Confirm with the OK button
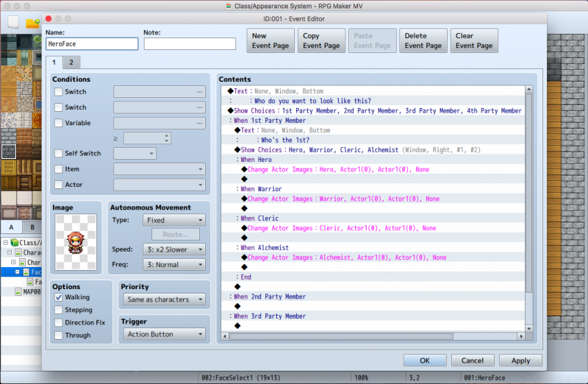 (425, 360)
